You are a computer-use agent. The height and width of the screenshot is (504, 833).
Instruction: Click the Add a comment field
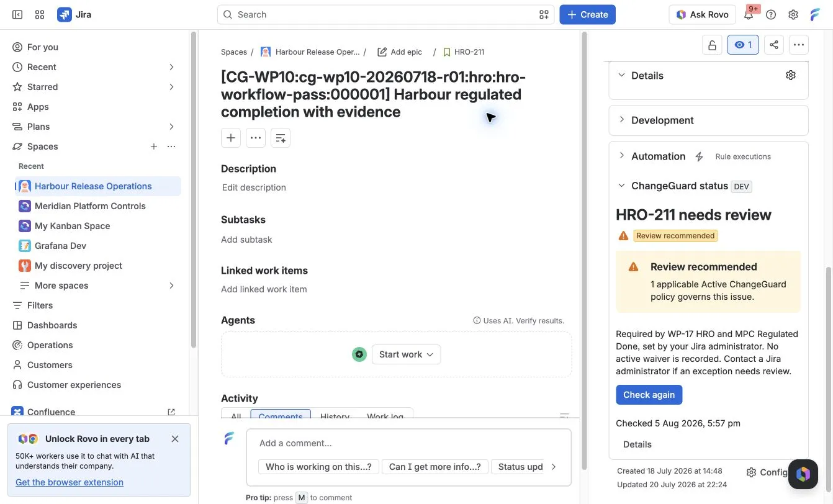[408, 443]
